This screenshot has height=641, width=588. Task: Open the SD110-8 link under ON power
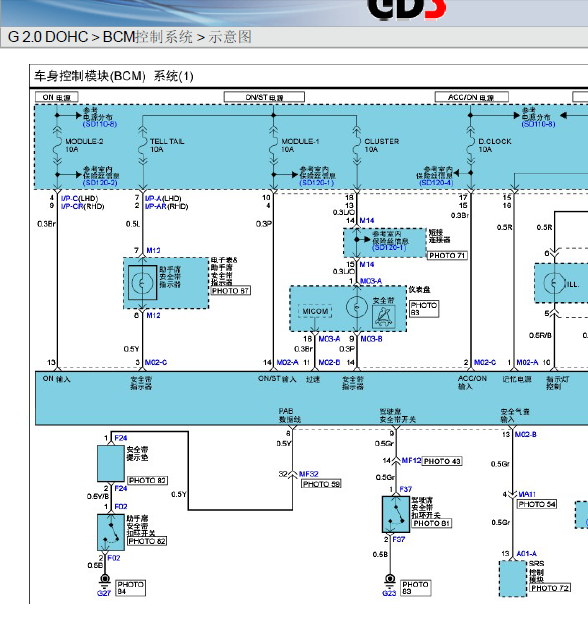click(100, 124)
